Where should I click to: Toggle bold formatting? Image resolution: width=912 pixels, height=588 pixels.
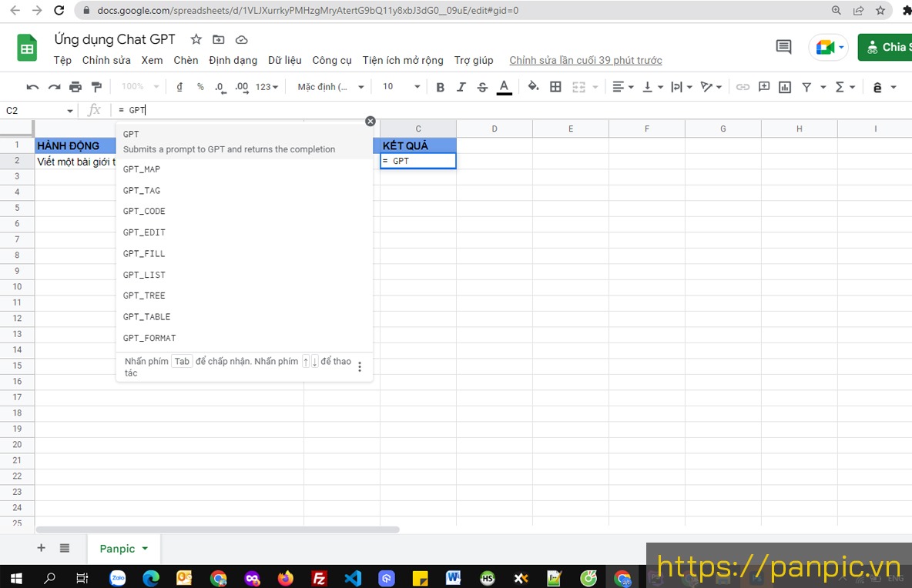pyautogui.click(x=441, y=87)
